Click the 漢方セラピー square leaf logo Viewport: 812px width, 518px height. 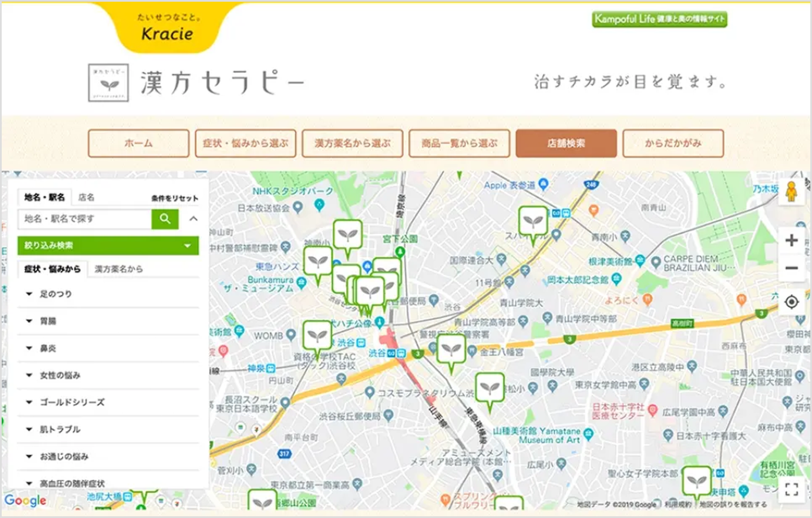click(x=108, y=83)
